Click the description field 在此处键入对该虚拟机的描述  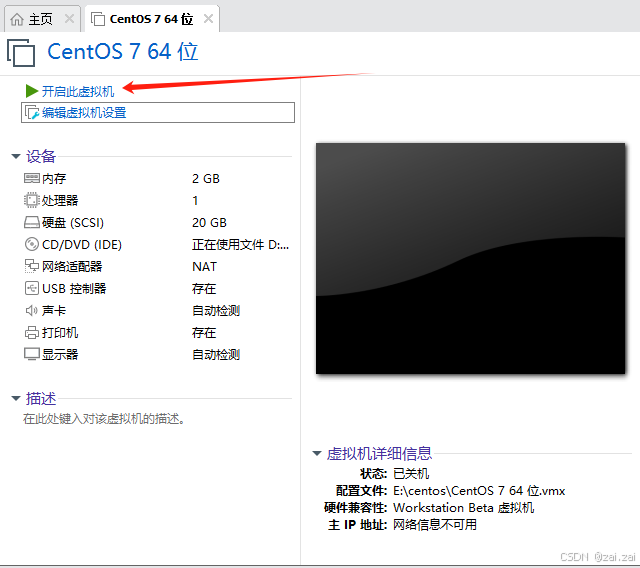[x=104, y=419]
